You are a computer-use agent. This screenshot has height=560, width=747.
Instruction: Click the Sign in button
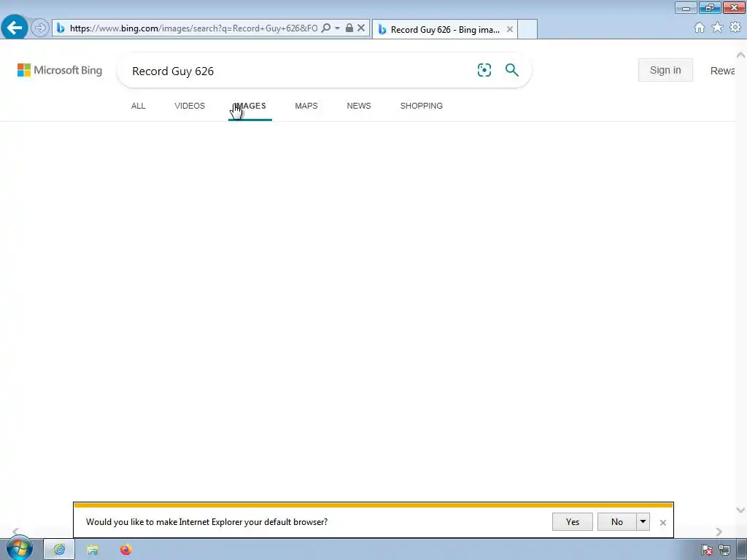665,70
